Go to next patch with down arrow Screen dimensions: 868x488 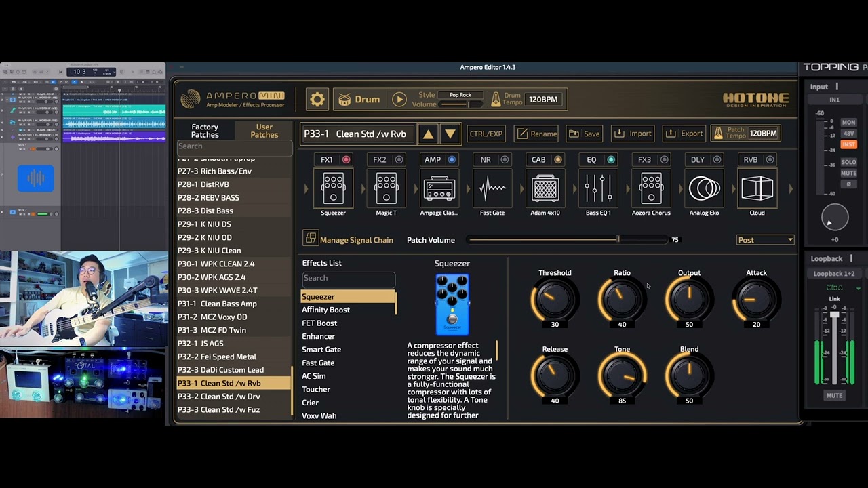[x=450, y=134]
